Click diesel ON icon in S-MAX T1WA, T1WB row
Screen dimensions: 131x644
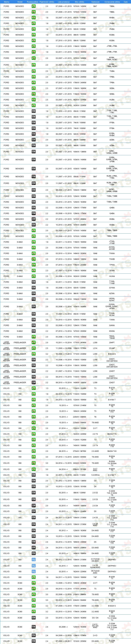(34, 282)
